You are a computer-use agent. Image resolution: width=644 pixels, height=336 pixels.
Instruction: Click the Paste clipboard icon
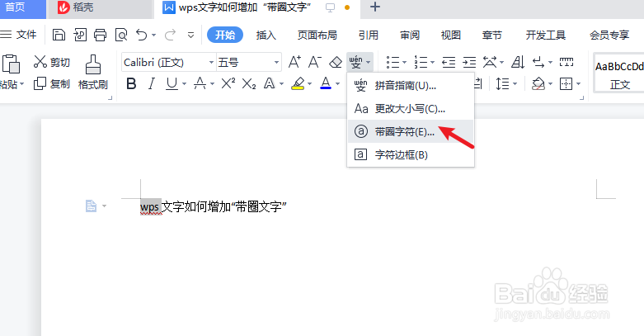coord(11,64)
